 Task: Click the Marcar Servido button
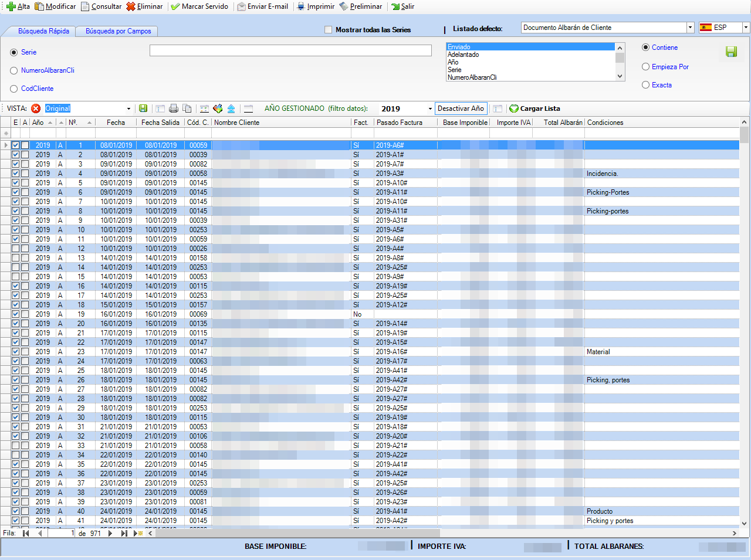[199, 6]
